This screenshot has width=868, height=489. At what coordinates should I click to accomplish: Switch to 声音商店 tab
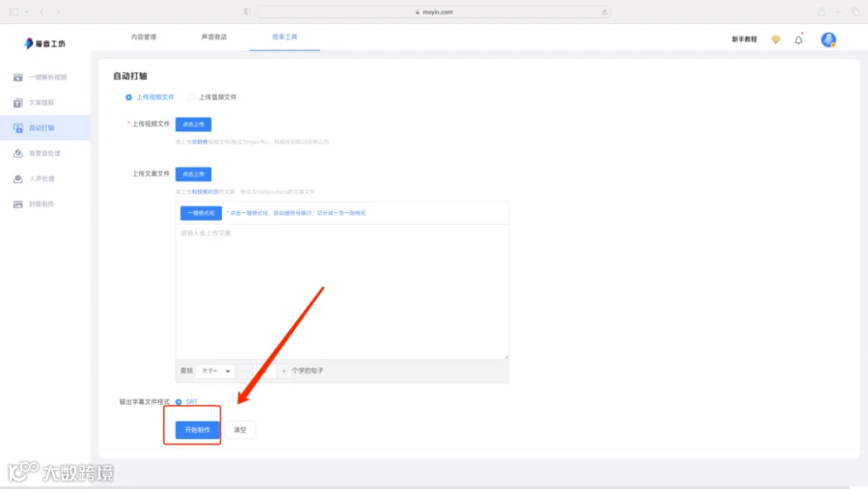click(x=214, y=37)
